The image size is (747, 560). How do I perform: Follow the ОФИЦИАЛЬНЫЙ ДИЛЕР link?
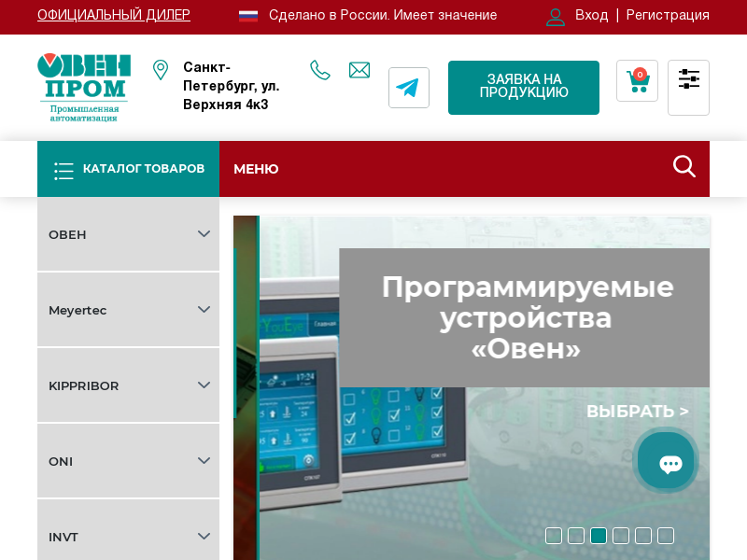(x=114, y=15)
